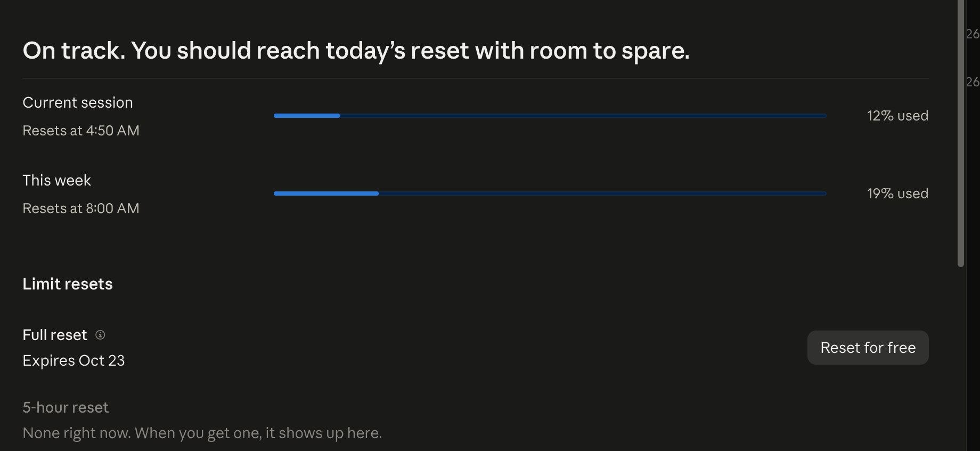Screen dimensions: 980x451
Task: Click the None right now message
Action: pos(202,433)
